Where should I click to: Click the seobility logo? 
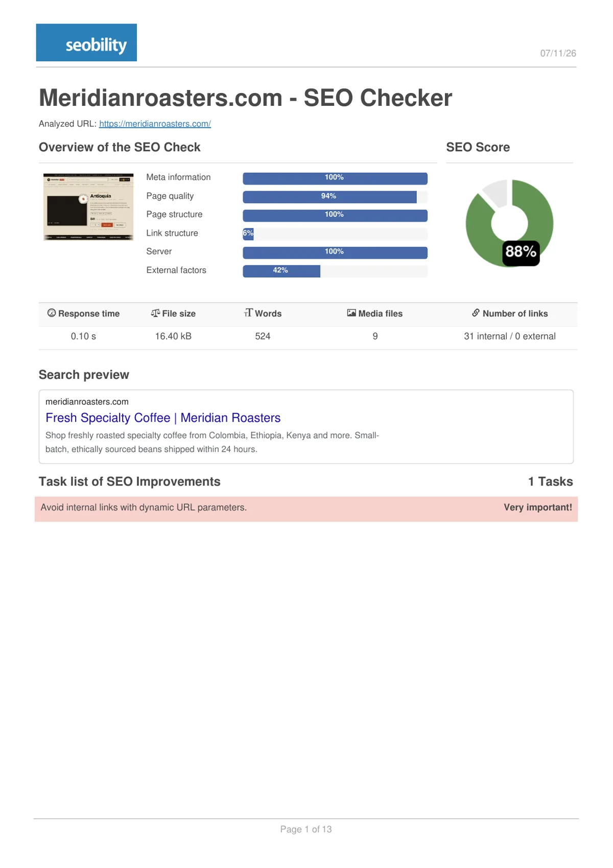(86, 42)
